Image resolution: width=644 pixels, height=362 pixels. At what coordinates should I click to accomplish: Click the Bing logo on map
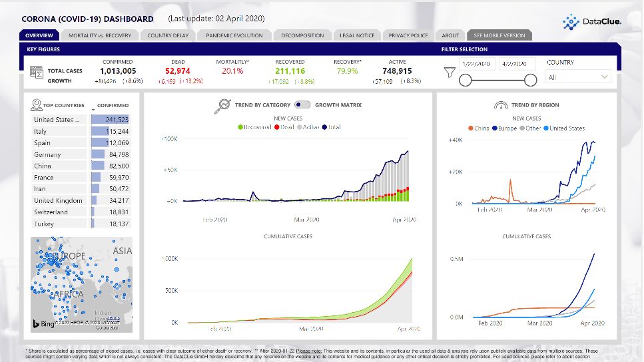click(43, 323)
